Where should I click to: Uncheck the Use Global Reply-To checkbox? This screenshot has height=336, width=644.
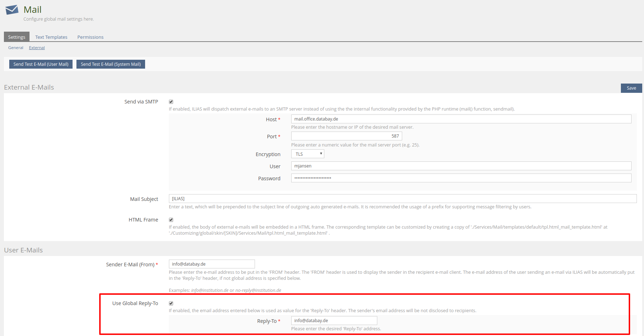171,303
